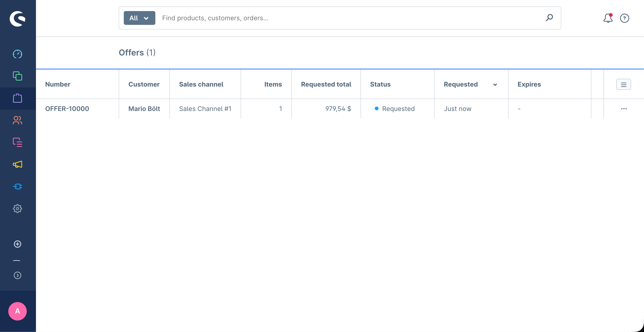Open the Marketing megaphone icon
Image resolution: width=644 pixels, height=332 pixels.
tap(18, 164)
